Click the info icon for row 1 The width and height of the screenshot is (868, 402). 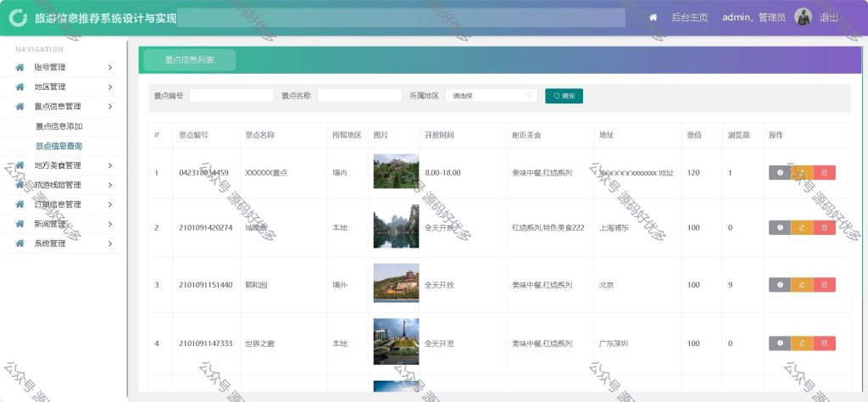[780, 173]
